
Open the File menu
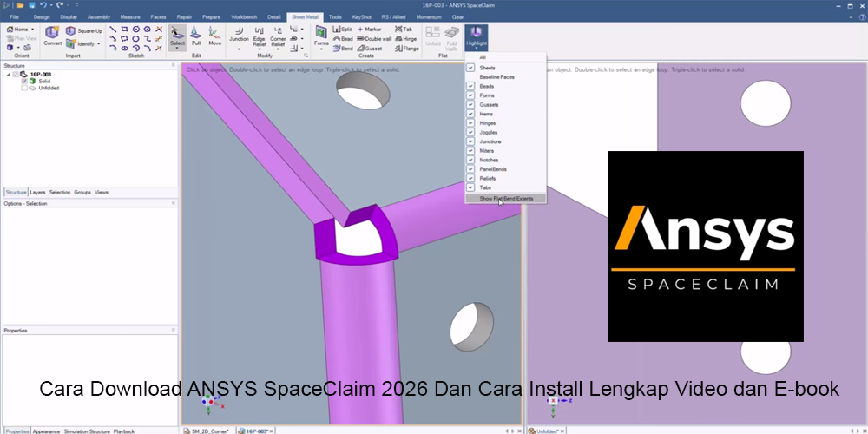point(15,17)
